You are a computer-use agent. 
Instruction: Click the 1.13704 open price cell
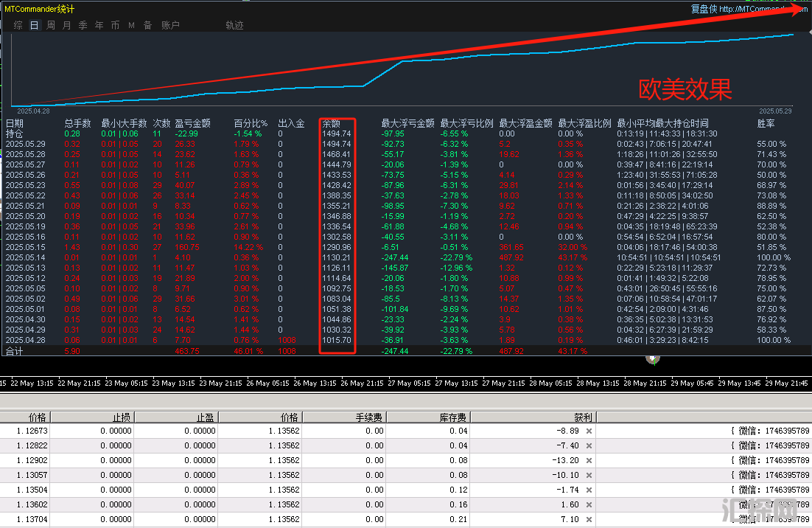[x=32, y=520]
